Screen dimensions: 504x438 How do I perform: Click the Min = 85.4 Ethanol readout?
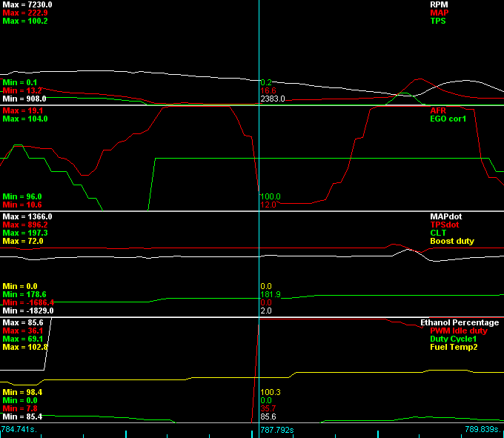pyautogui.click(x=22, y=417)
